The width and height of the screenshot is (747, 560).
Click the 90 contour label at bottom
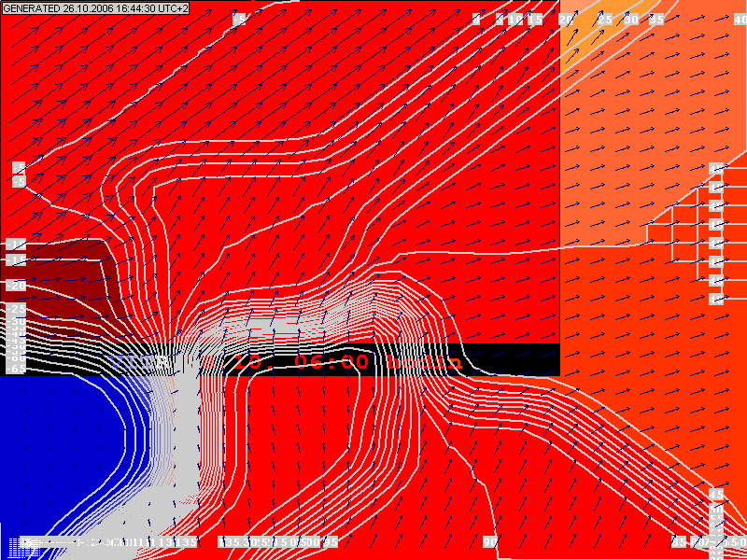(489, 541)
